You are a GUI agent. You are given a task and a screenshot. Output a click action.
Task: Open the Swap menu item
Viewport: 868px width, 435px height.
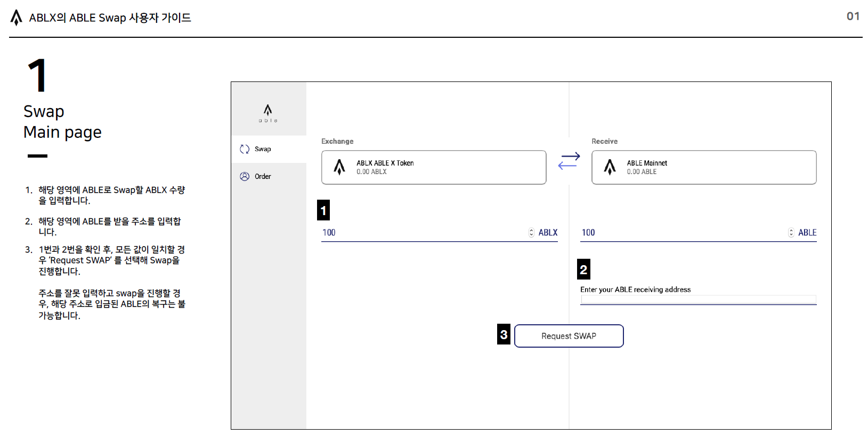click(x=263, y=149)
